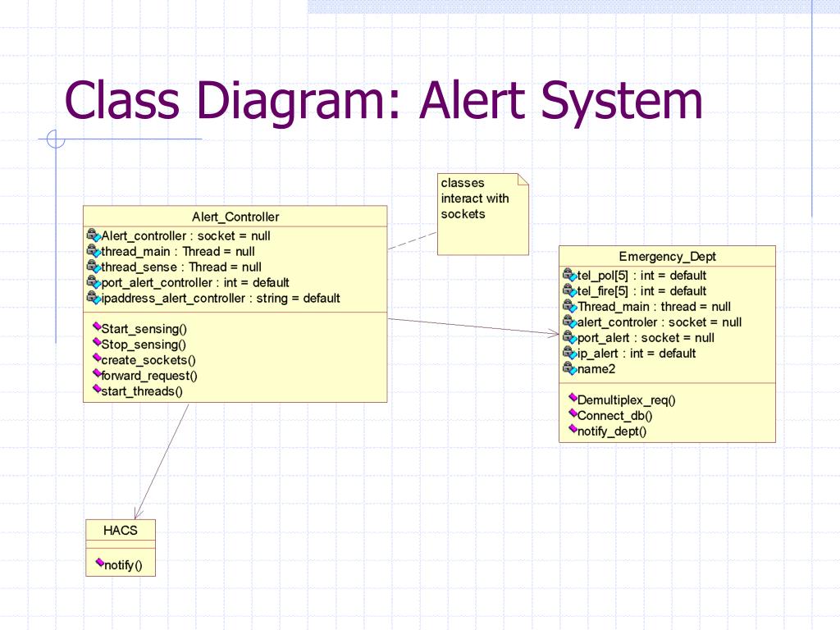Click the operation icon next to start_threads()
The height and width of the screenshot is (630, 840).
pos(97,388)
